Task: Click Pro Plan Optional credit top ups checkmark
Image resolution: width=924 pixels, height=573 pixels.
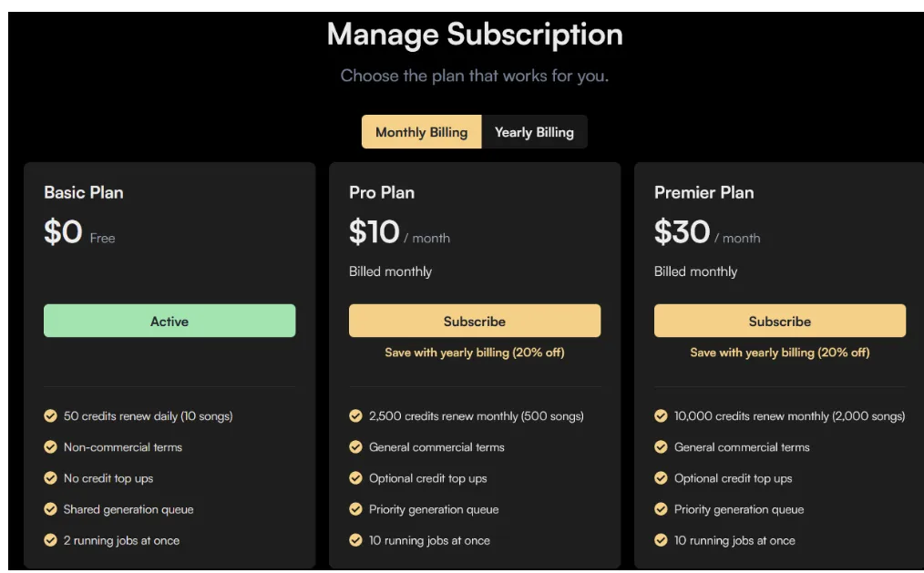Action: click(x=356, y=478)
